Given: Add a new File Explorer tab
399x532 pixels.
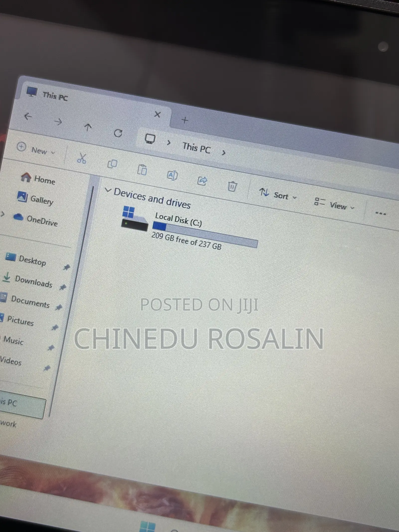Looking at the screenshot, I should tap(185, 120).
